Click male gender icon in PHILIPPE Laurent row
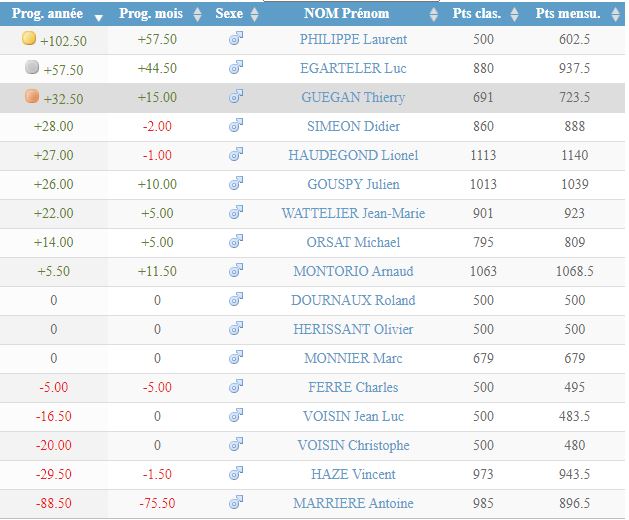The height and width of the screenshot is (520, 629). 236,39
